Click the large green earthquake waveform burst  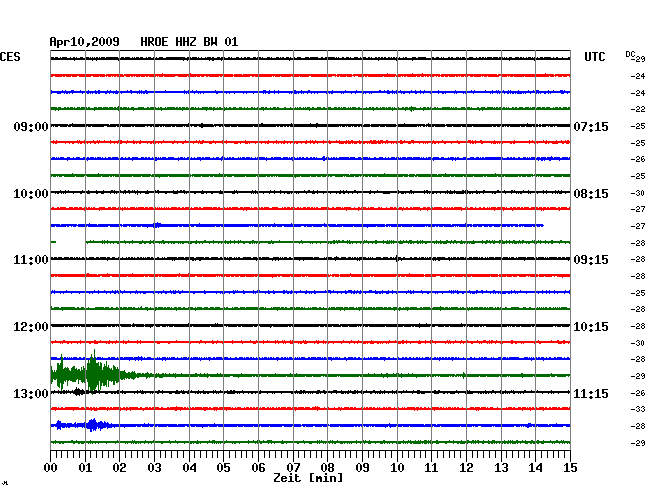click(x=93, y=373)
